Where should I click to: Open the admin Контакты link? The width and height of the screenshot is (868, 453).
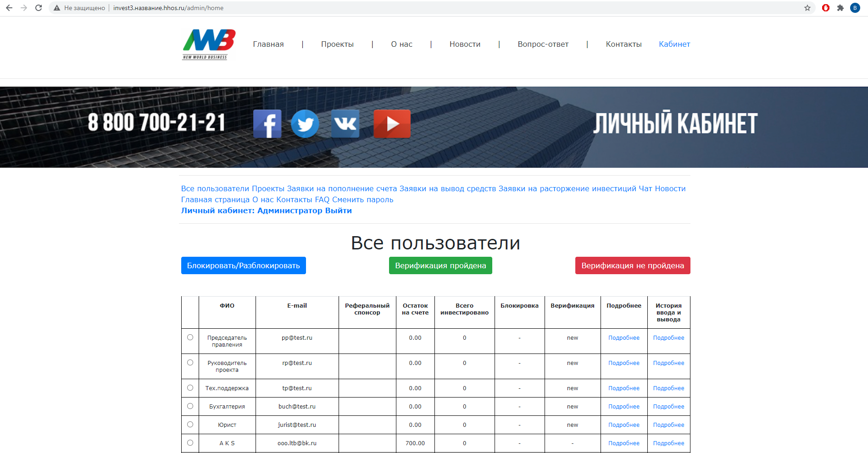coord(294,199)
